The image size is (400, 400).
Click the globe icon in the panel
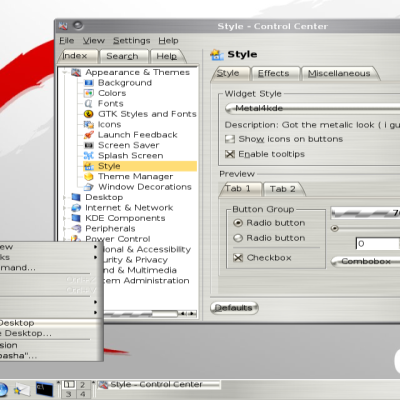[3, 390]
